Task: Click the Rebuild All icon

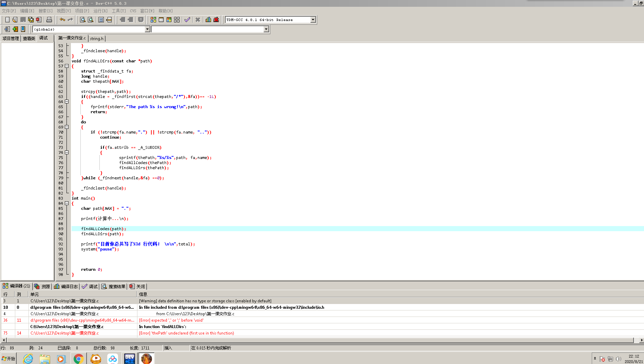Action: pos(177,20)
